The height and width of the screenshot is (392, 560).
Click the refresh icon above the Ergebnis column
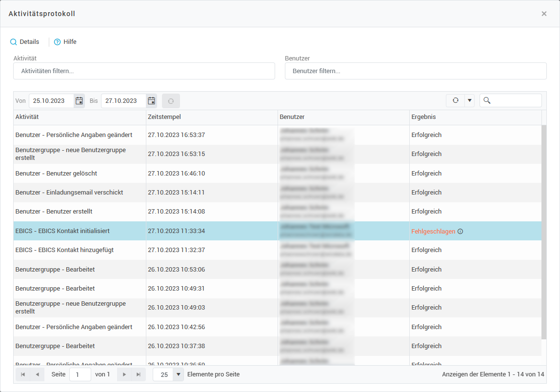pos(455,100)
